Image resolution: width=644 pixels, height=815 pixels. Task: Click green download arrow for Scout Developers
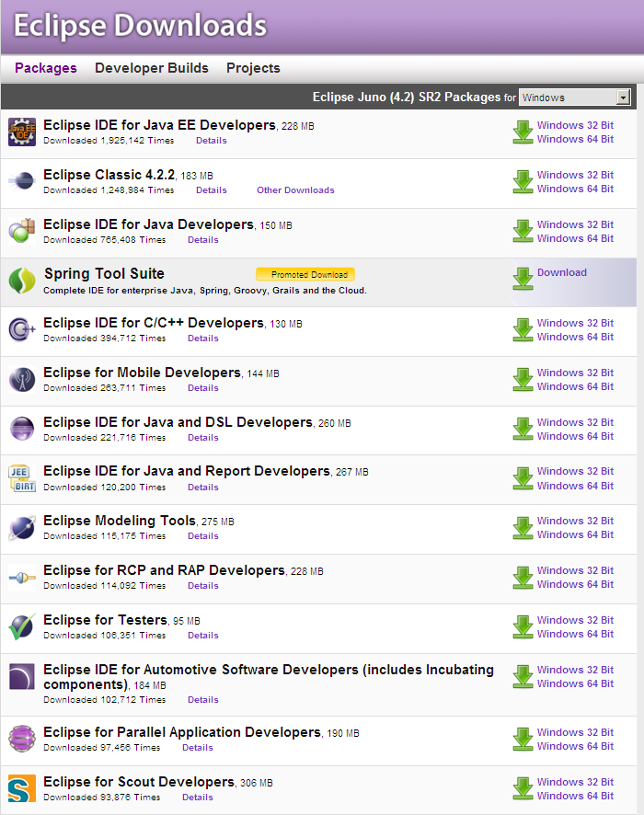(x=523, y=789)
